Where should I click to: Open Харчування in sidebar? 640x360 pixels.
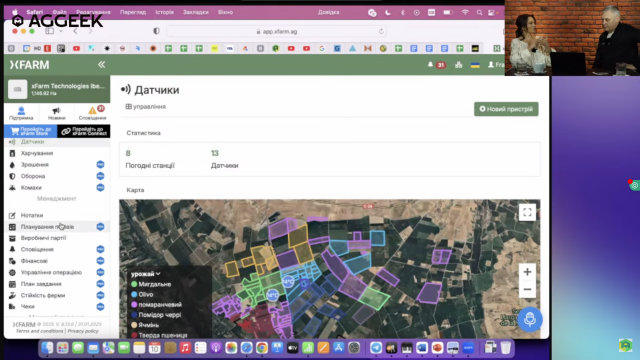[x=37, y=153]
